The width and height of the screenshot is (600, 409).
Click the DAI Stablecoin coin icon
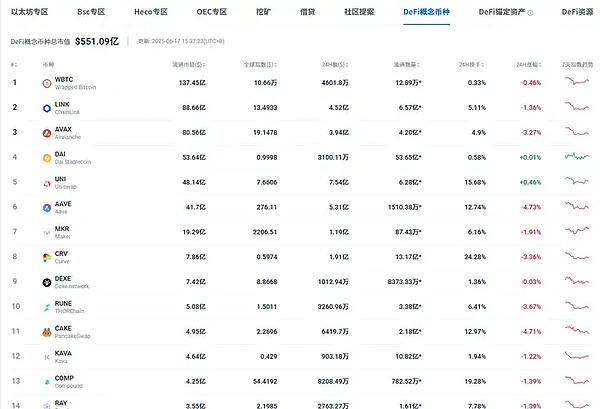46,157
